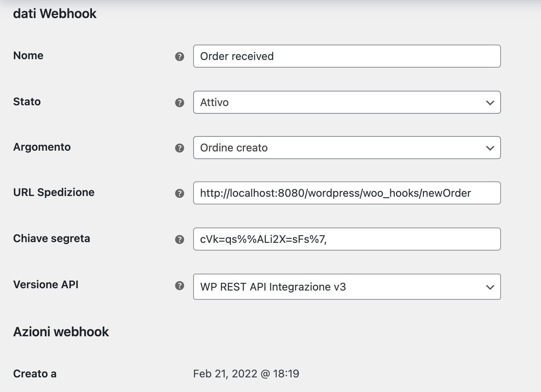The height and width of the screenshot is (392, 541).
Task: Click the Argomento label text
Action: tap(42, 147)
